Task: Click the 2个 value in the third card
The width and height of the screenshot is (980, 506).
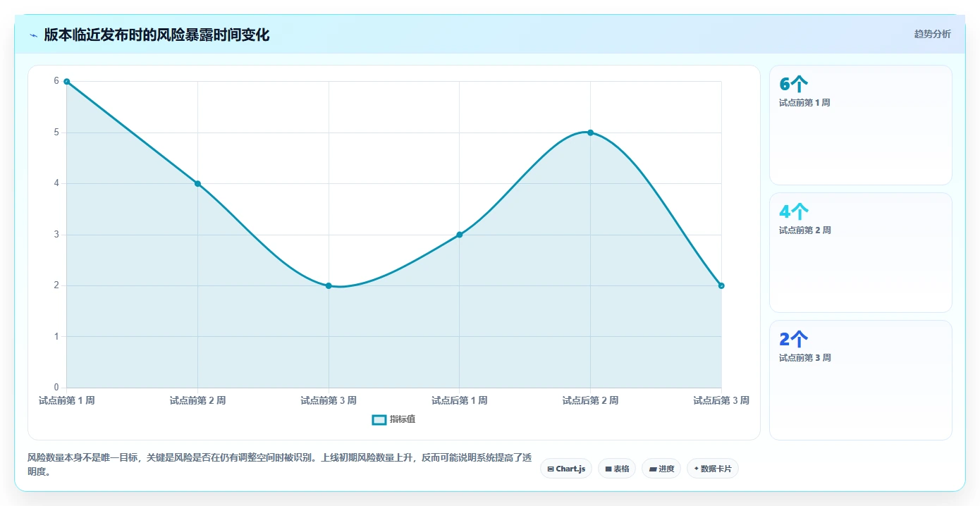Action: 794,339
